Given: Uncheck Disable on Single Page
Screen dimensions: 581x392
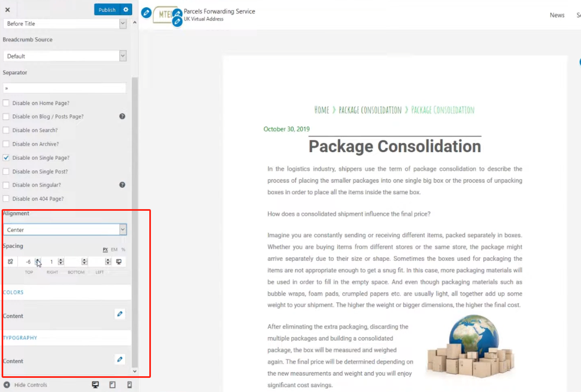Looking at the screenshot, I should click(6, 158).
